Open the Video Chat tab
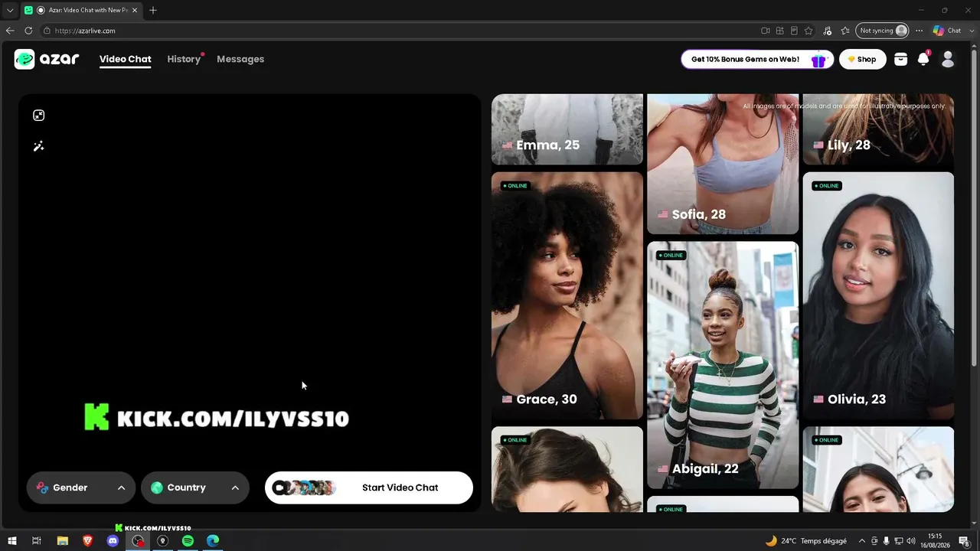Viewport: 980px width, 551px height. coord(126,59)
